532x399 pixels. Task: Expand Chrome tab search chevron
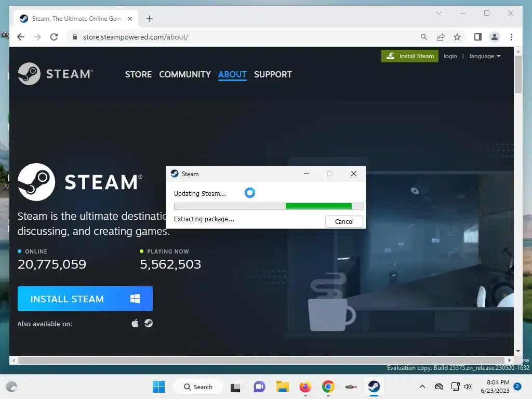pyautogui.click(x=438, y=13)
